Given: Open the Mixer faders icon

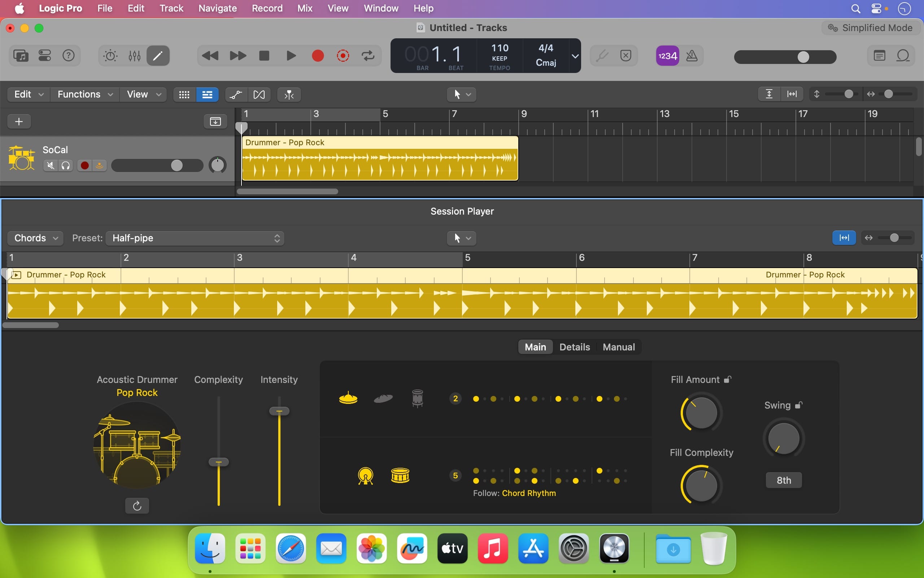Looking at the screenshot, I should 134,56.
